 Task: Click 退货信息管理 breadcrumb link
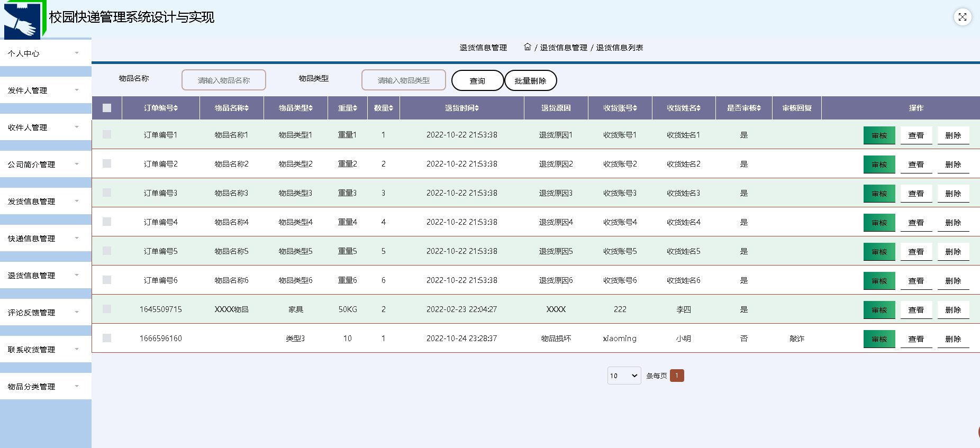click(x=564, y=48)
